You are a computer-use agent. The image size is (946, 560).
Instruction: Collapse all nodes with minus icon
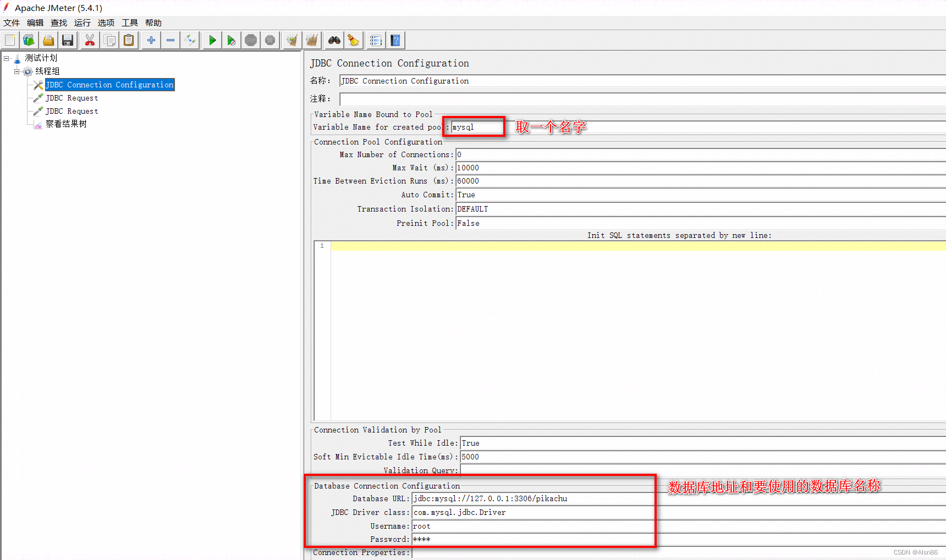[170, 40]
